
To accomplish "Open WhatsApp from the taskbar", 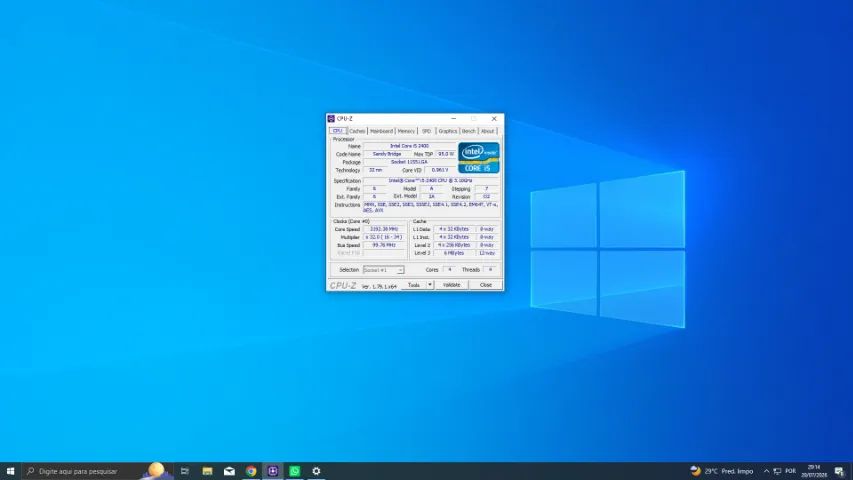I will (x=294, y=471).
